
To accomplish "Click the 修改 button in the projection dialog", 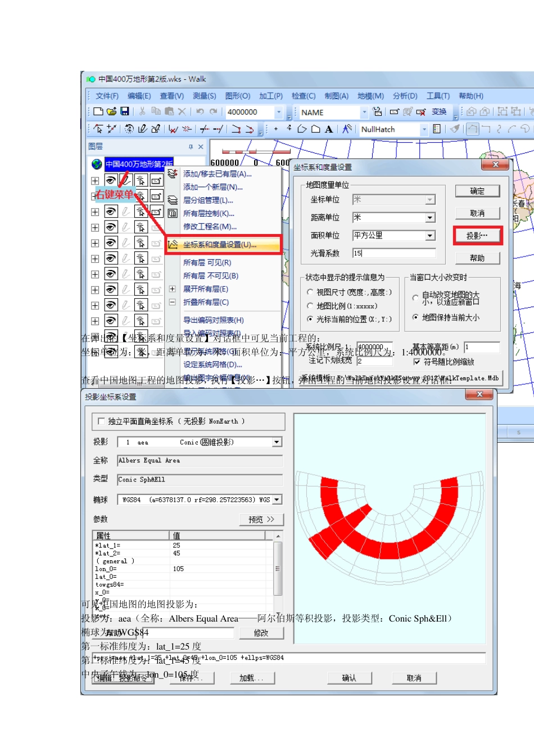I will tap(261, 633).
